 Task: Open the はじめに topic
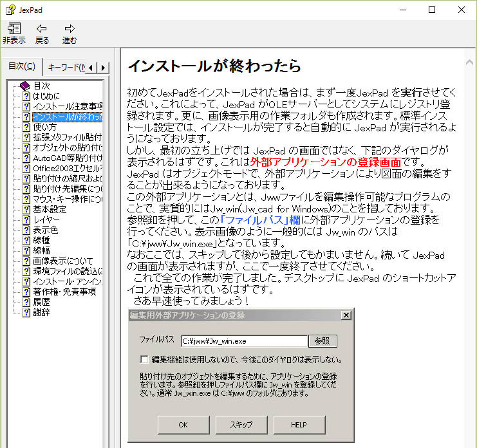pos(46,96)
